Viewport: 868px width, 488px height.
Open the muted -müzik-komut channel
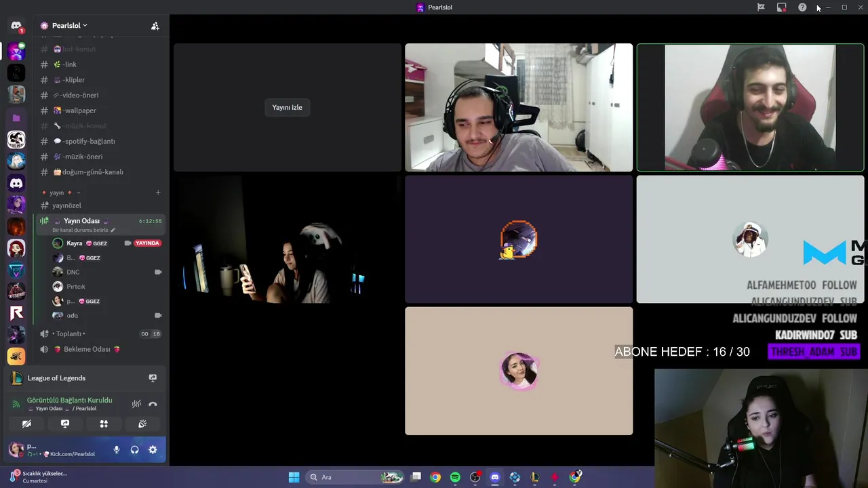[100, 126]
